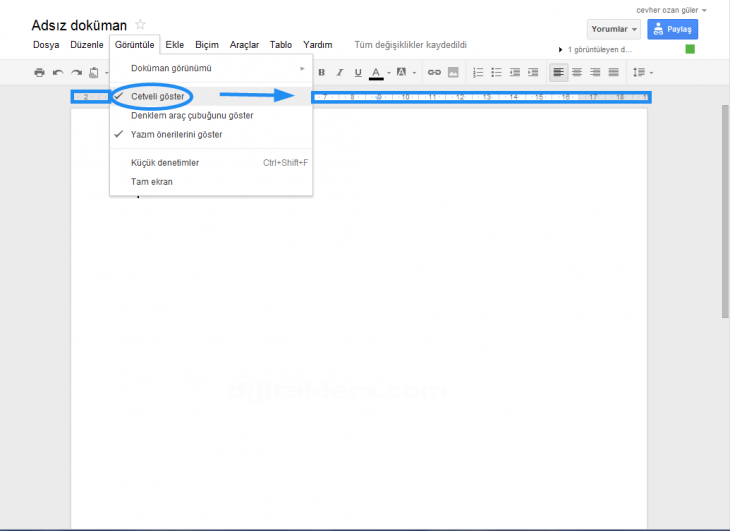Screen dimensions: 730x531
Task: Open line spacing options
Action: click(x=642, y=73)
